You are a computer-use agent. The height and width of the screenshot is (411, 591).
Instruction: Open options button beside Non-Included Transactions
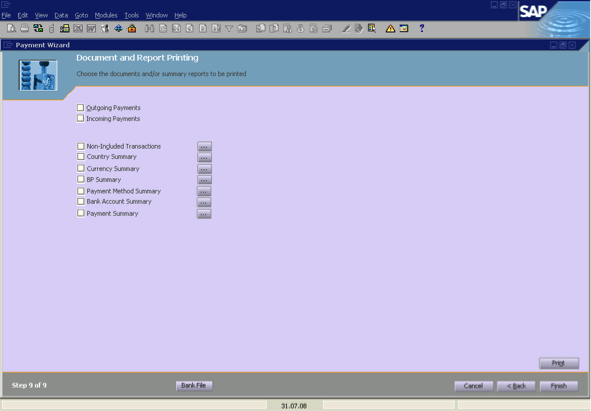(204, 146)
